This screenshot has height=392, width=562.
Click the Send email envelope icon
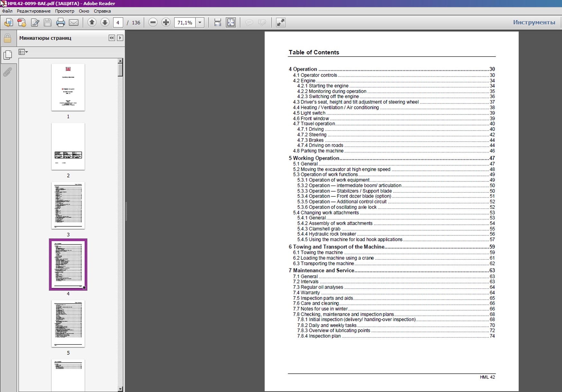(74, 23)
